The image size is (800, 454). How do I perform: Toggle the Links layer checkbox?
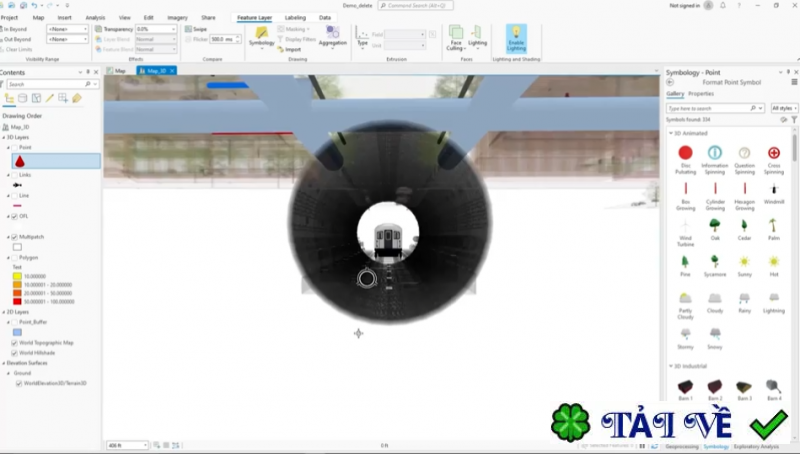(x=15, y=175)
